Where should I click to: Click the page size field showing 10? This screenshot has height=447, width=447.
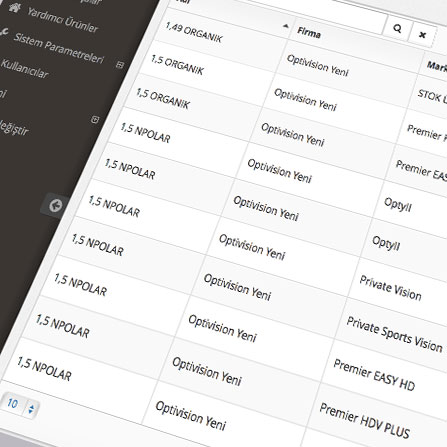(13, 404)
